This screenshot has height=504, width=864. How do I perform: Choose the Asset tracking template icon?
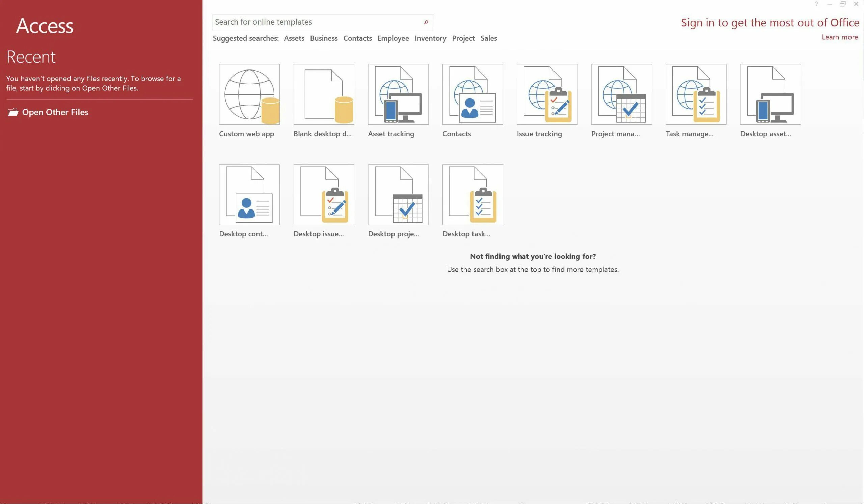tap(398, 94)
